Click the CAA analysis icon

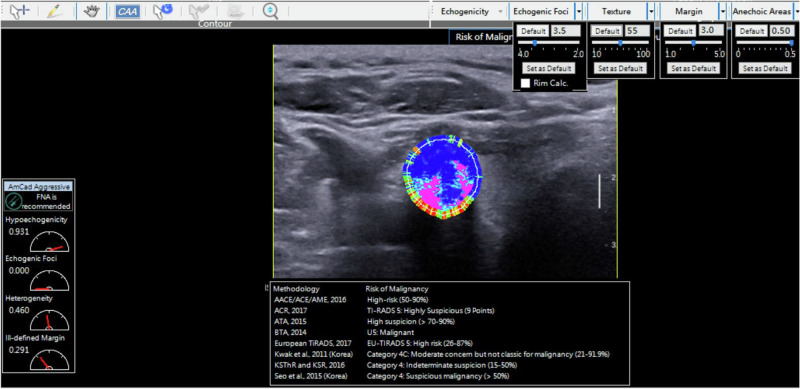tap(127, 11)
